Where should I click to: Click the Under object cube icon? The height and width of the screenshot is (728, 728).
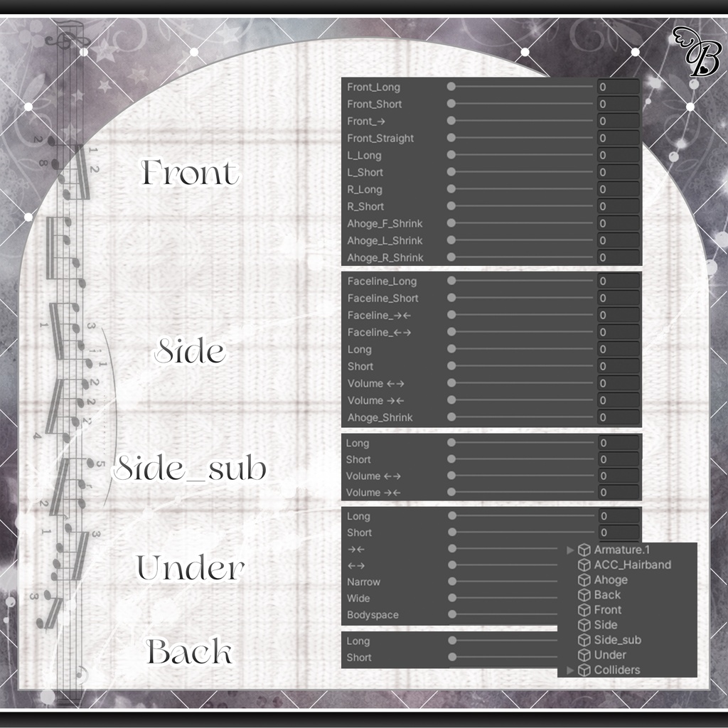(584, 655)
